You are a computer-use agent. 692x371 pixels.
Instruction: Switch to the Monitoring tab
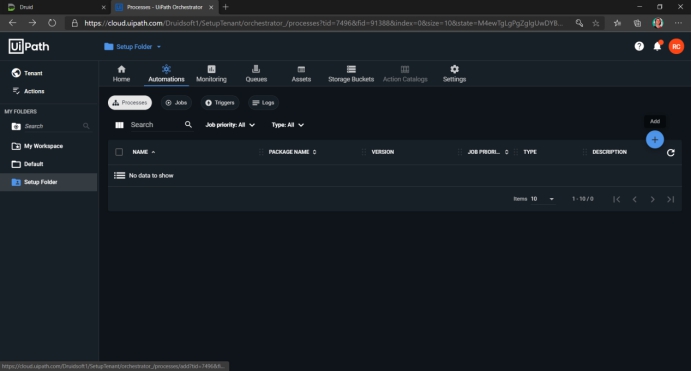click(211, 74)
